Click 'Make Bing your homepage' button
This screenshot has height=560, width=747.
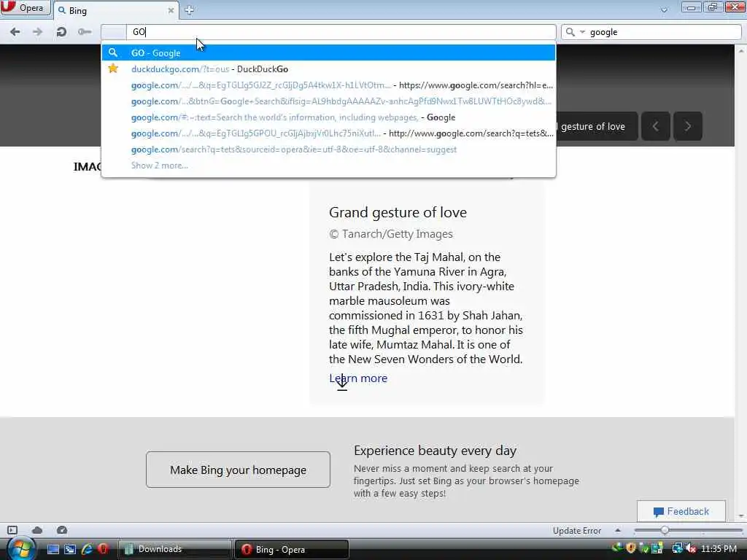[239, 470]
